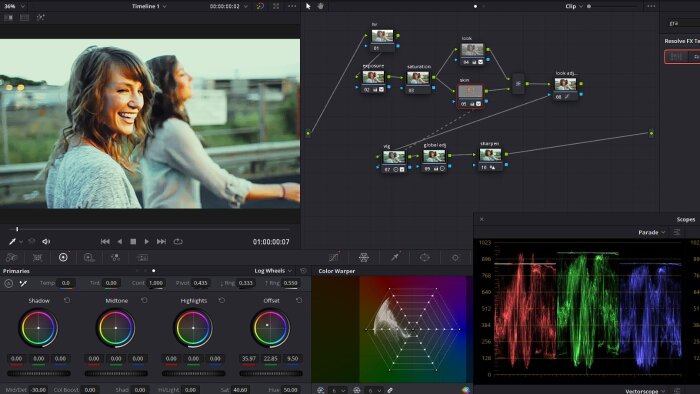Click the link icon in Color Warper footer
Image resolution: width=700 pixels, height=394 pixels.
click(390, 390)
